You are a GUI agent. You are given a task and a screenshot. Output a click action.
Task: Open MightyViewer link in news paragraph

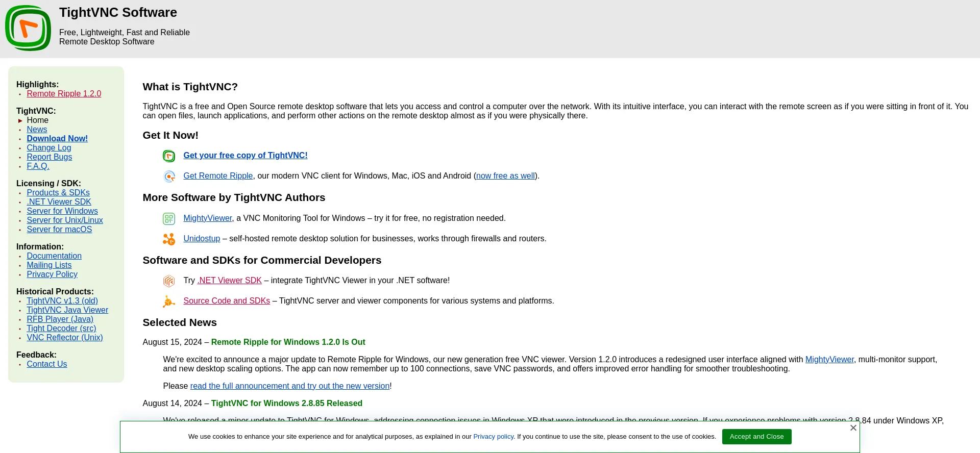(x=829, y=360)
